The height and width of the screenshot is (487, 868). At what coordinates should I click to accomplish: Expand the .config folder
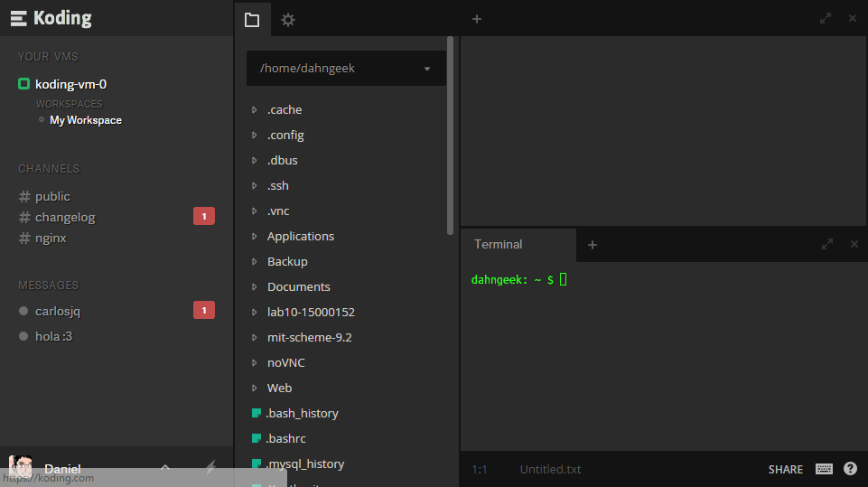[x=255, y=136]
